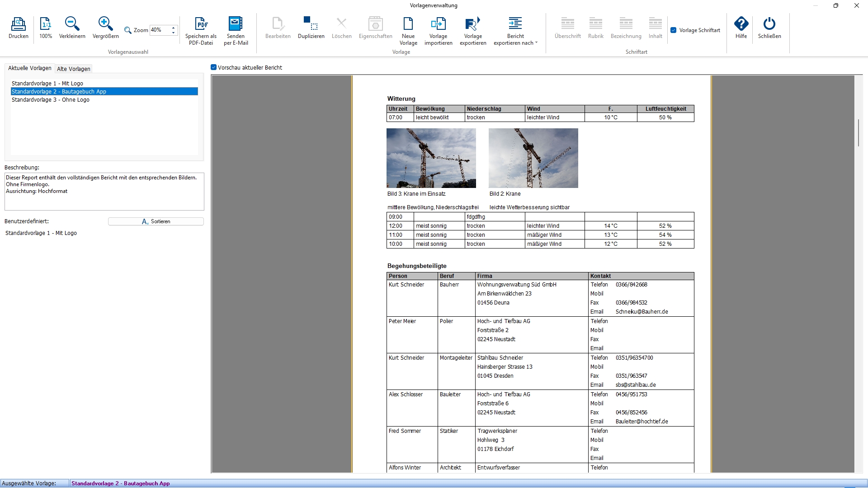Toggle Vorschau aktueller Bericht checkbox
Image resolution: width=868 pixels, height=488 pixels.
(x=214, y=67)
